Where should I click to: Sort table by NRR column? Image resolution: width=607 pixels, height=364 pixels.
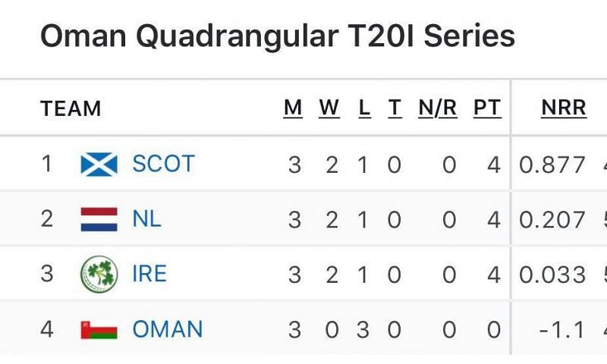point(564,108)
